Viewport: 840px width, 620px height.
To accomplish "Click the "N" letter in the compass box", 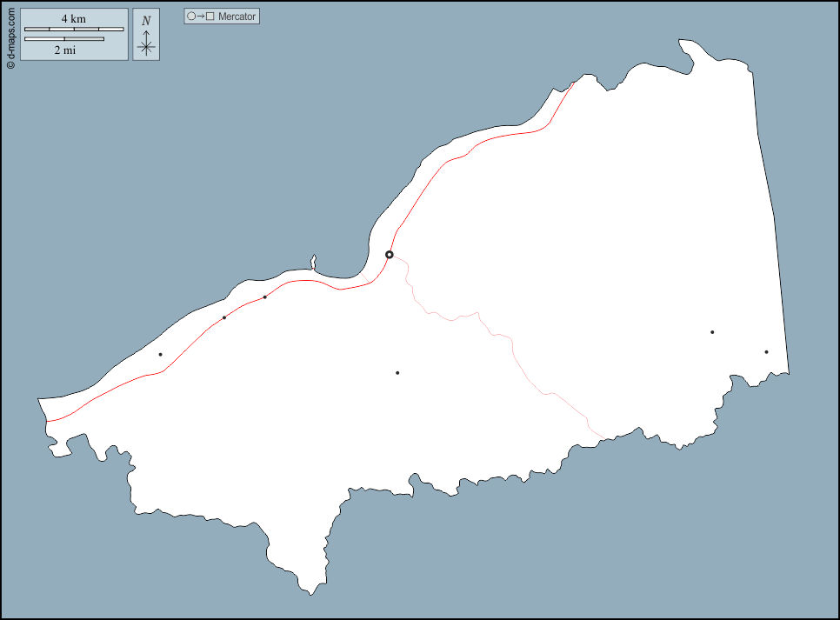I will tap(146, 21).
